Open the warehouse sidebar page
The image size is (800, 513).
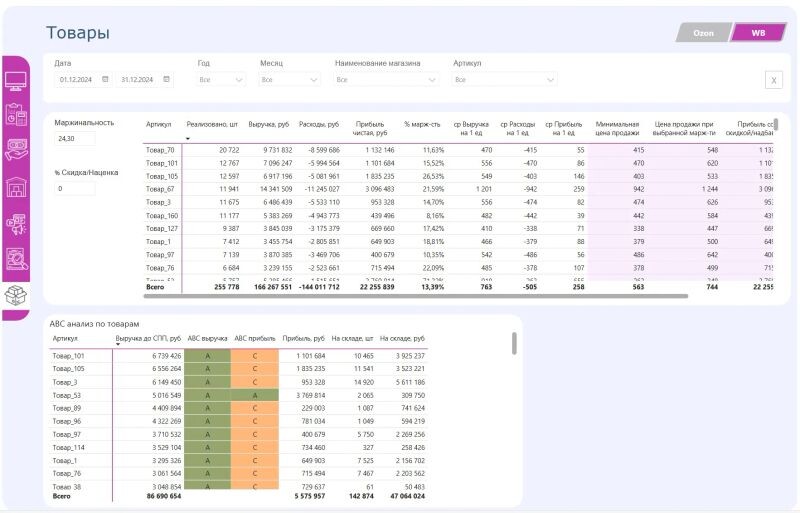point(16,187)
